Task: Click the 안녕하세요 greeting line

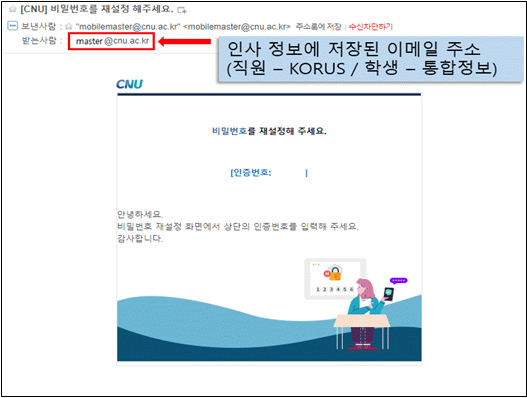Action: click(140, 214)
